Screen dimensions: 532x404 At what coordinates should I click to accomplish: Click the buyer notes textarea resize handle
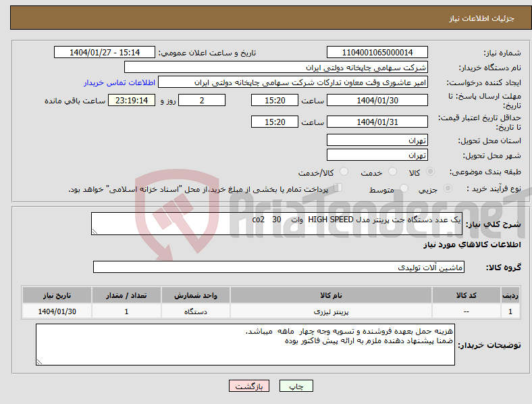tap(39, 362)
